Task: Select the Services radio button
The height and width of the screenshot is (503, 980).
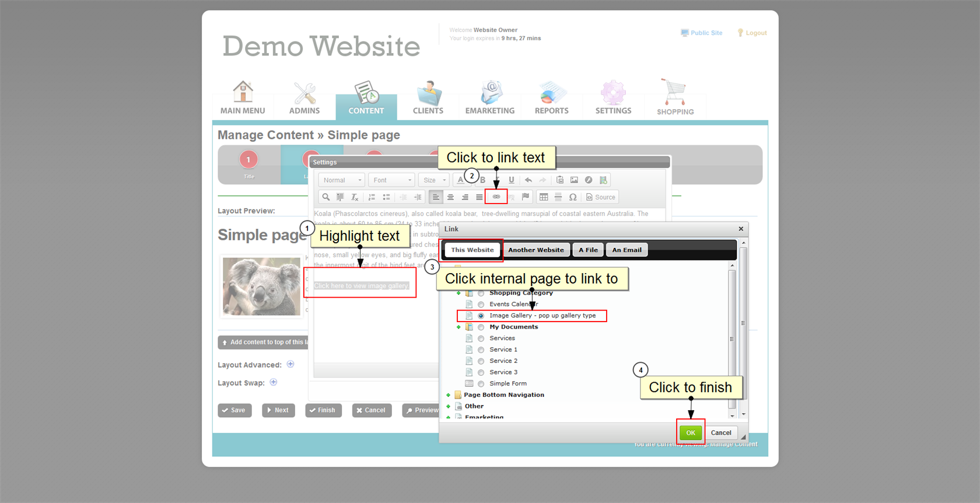Action: pos(481,338)
